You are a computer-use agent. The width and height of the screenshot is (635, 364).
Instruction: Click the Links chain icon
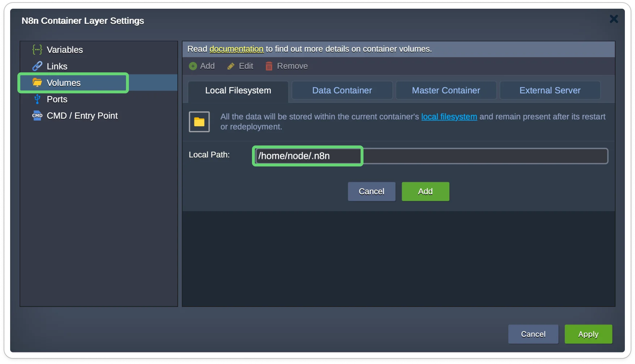[x=37, y=66]
